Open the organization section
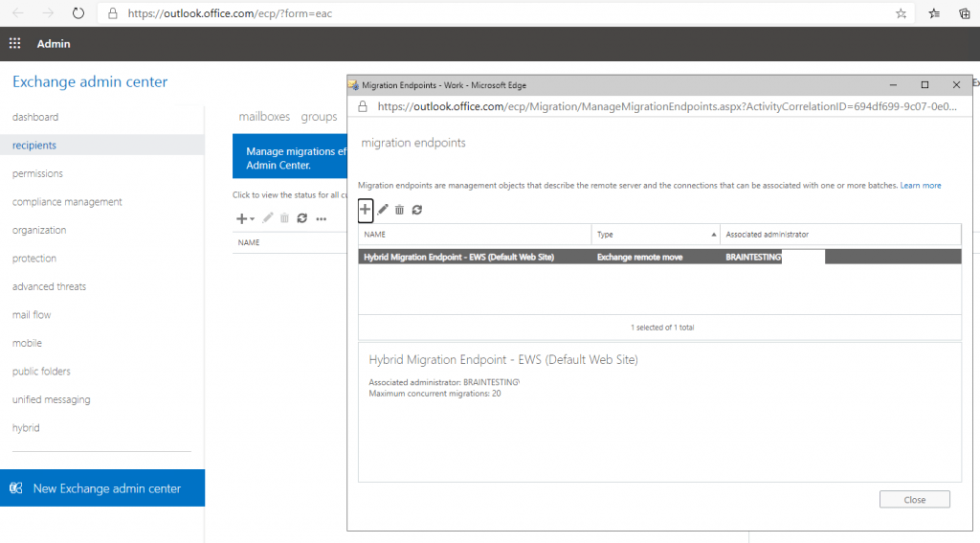The width and height of the screenshot is (980, 543). (38, 230)
